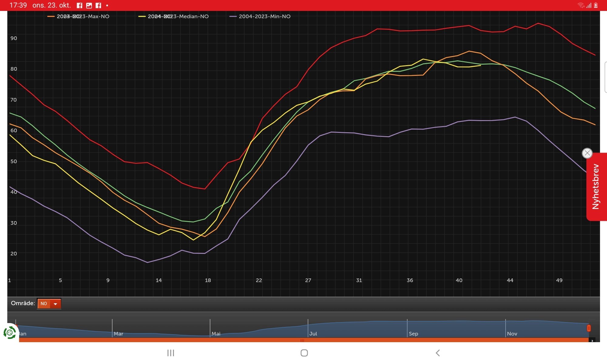Tap the Wi-Fi signal status icon
The width and height of the screenshot is (607, 364).
(581, 5)
